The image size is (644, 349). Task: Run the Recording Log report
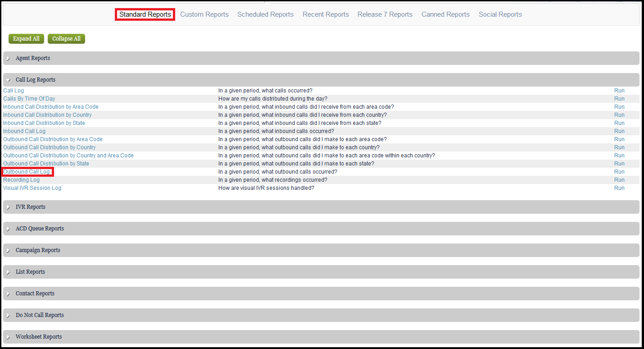[619, 180]
